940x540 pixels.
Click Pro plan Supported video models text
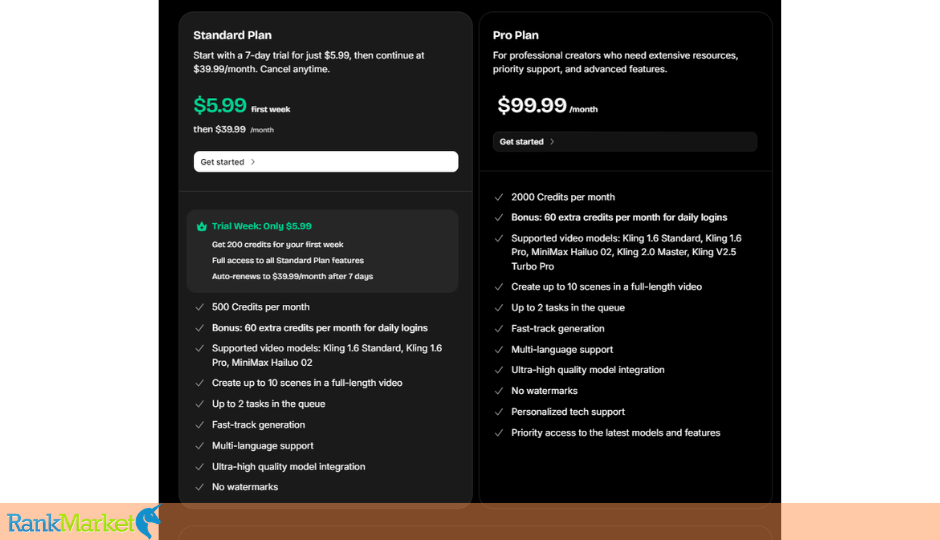pos(626,252)
